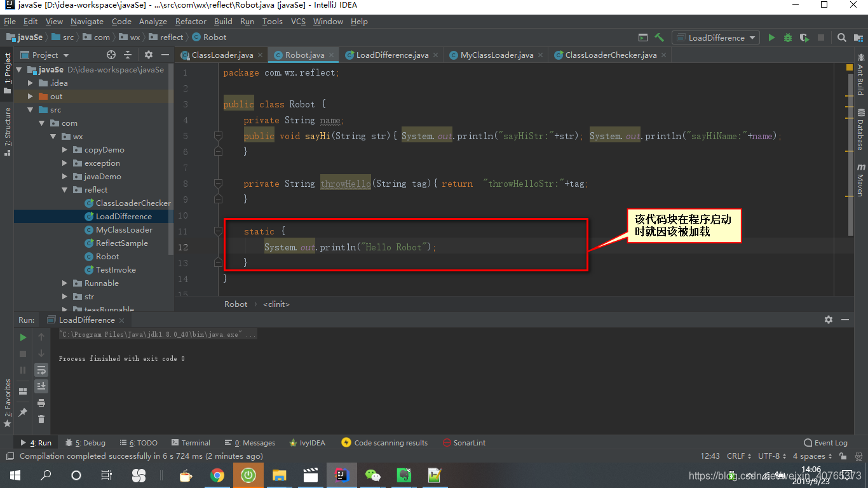Collapse the src folder
Image resolution: width=868 pixels, height=488 pixels.
[31, 110]
